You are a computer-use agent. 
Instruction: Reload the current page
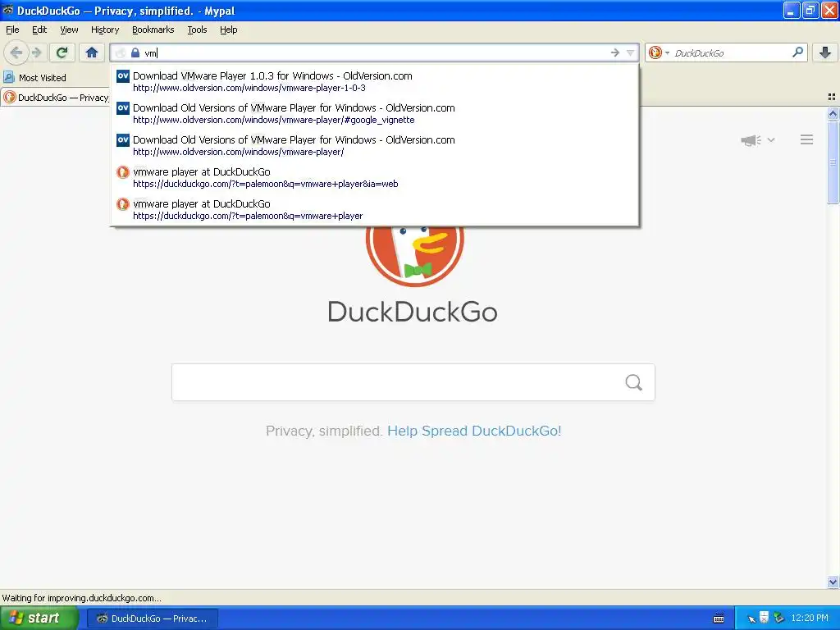62,52
